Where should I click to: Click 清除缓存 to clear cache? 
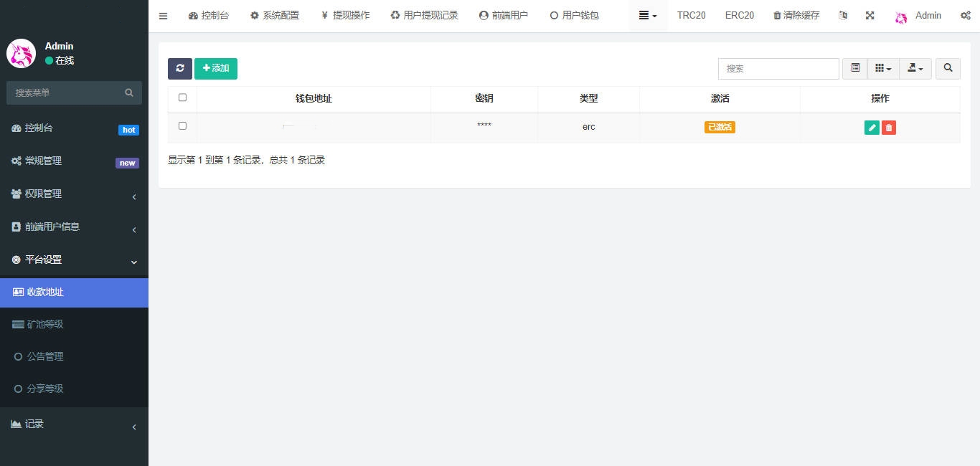pyautogui.click(x=796, y=16)
